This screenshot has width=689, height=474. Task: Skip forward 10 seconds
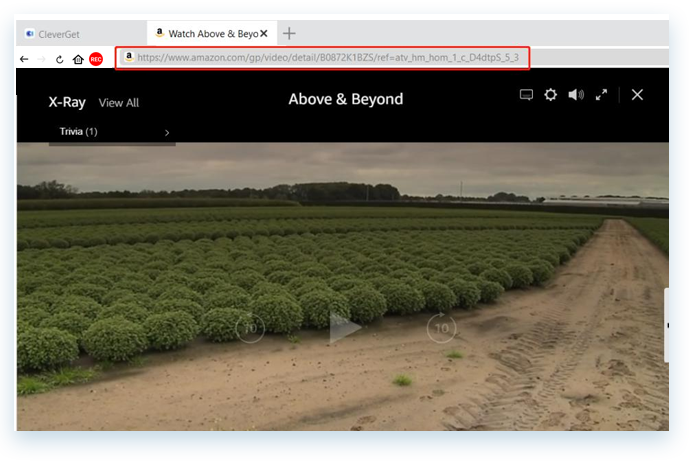(x=441, y=328)
